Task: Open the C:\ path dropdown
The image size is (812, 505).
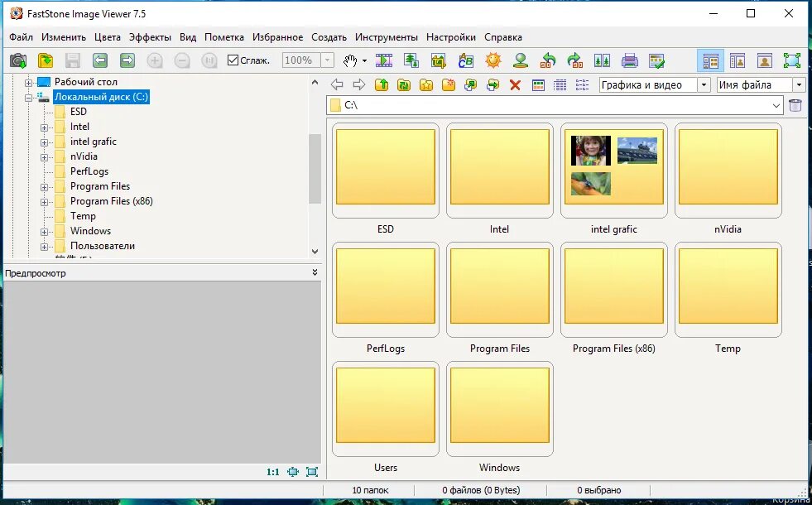Action: pyautogui.click(x=776, y=106)
